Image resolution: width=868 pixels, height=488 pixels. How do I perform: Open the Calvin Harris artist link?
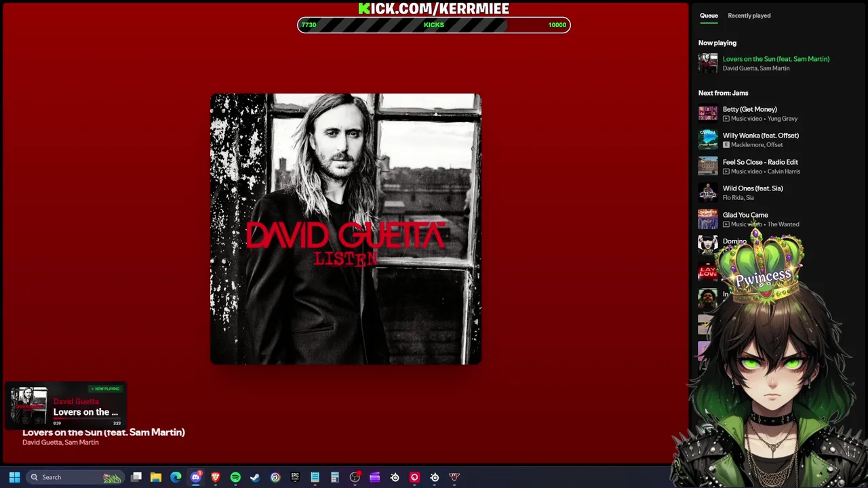click(784, 171)
